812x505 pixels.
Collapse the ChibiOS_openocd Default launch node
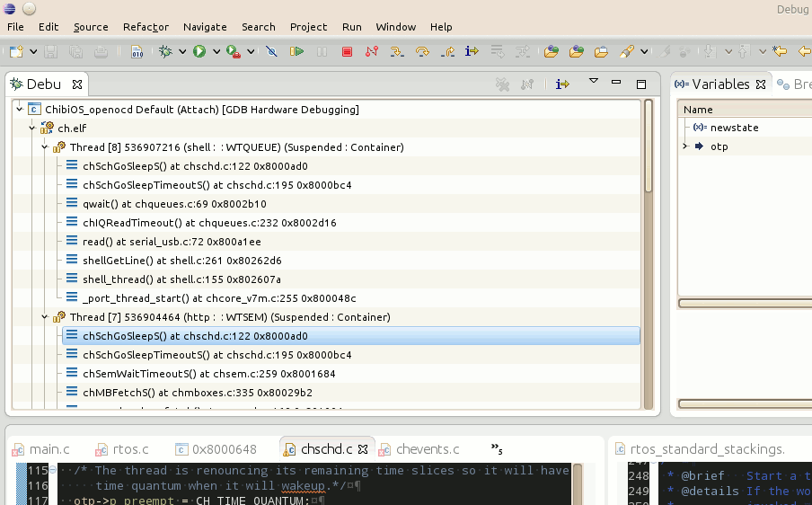(20, 110)
